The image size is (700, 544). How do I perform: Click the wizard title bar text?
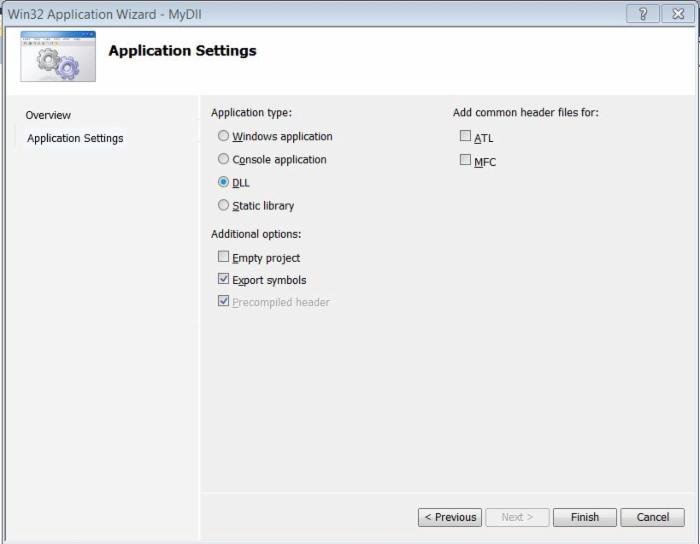[x=104, y=14]
